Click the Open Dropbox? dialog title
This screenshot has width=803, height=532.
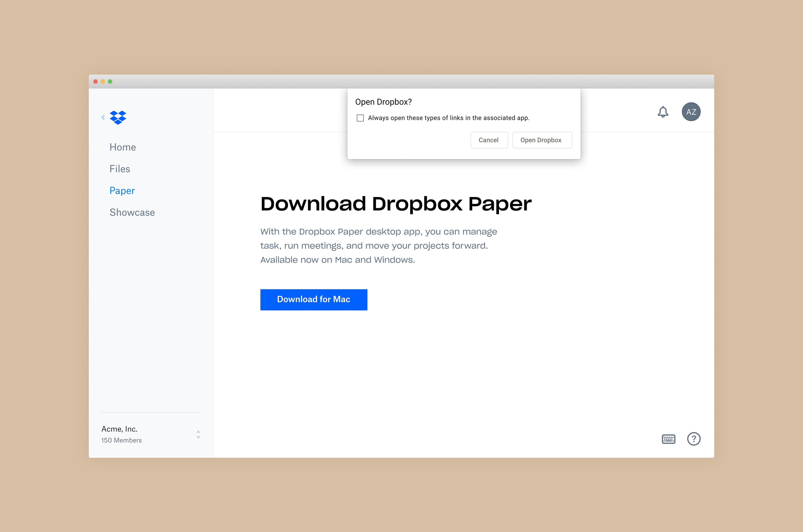383,102
